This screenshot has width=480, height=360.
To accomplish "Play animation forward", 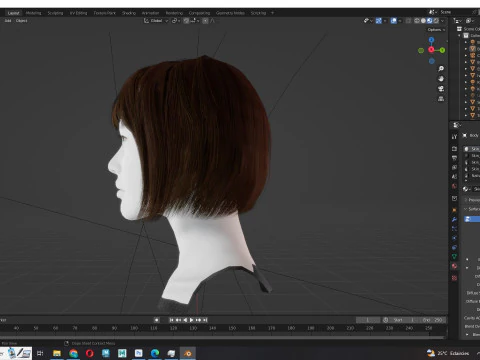I will click(x=192, y=320).
